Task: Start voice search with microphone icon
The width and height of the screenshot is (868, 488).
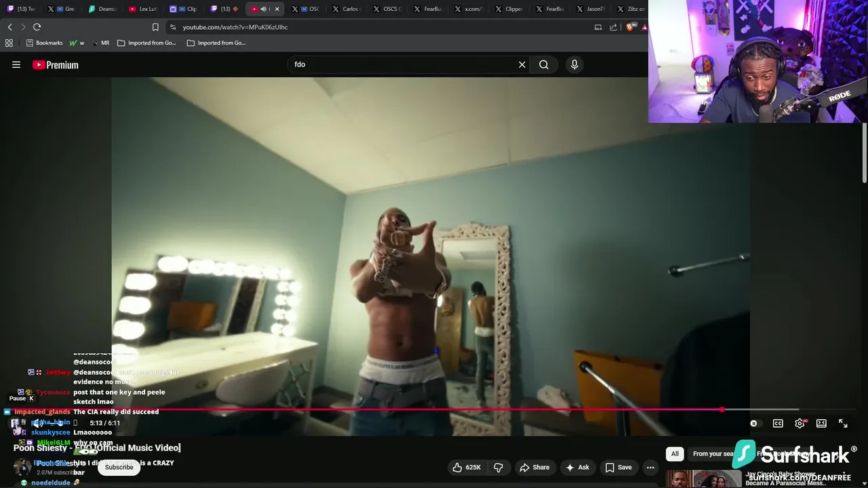Action: (x=574, y=64)
